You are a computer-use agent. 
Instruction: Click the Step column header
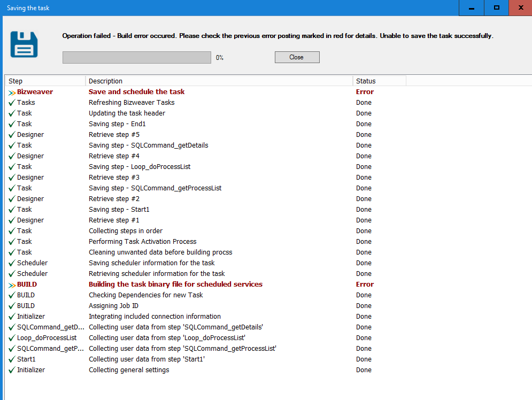(45, 81)
